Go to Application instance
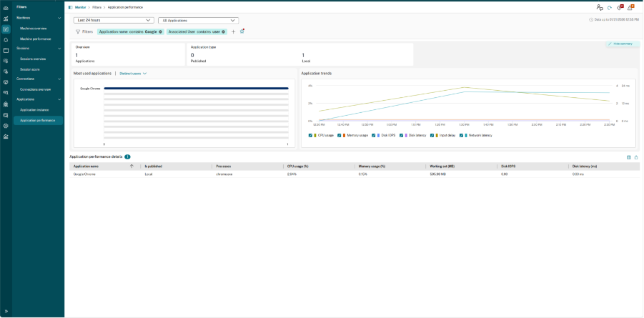Viewport: 644px width, 318px height. pos(35,110)
